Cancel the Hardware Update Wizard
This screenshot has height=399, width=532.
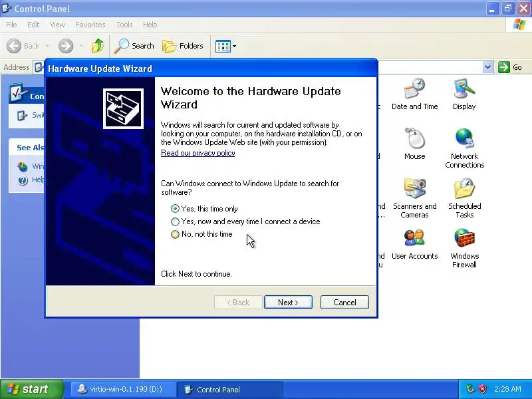click(x=344, y=303)
